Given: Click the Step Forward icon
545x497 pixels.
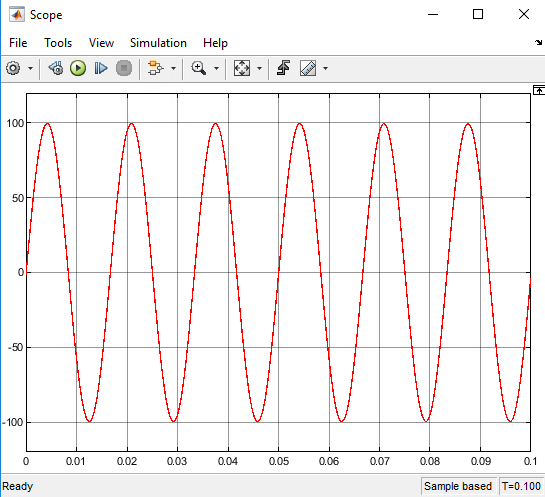Looking at the screenshot, I should (x=101, y=68).
